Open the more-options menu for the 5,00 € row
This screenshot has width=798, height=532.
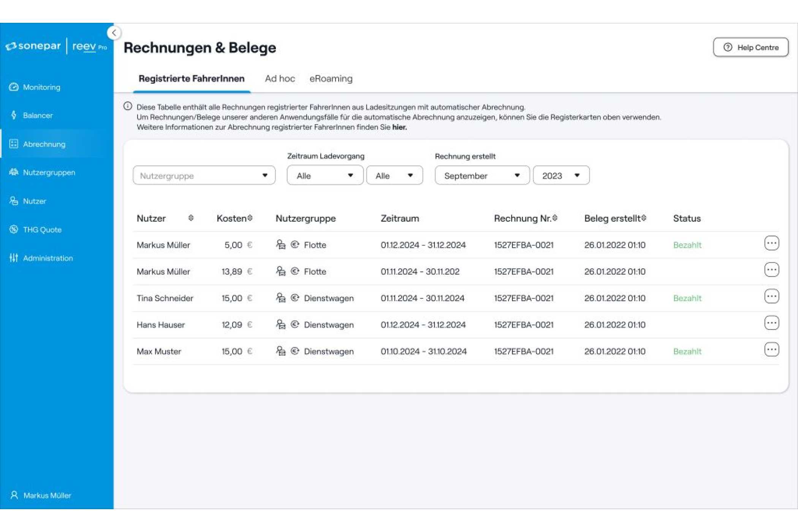771,243
